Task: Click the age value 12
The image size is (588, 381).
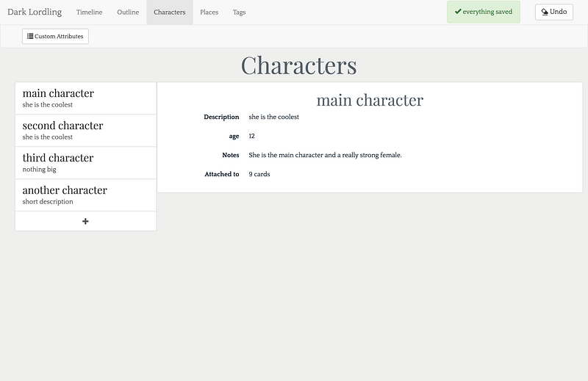Action: coord(251,136)
